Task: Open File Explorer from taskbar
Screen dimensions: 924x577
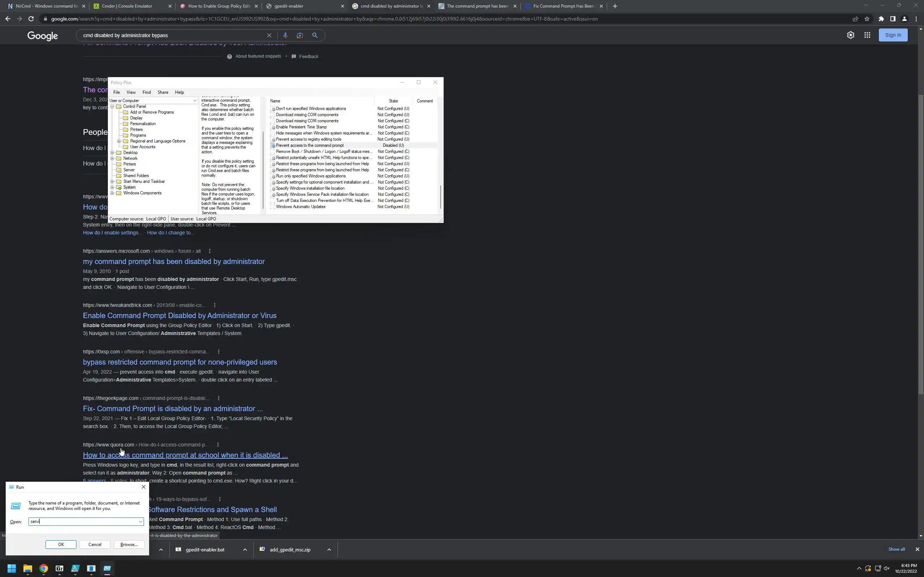Action: (x=27, y=568)
